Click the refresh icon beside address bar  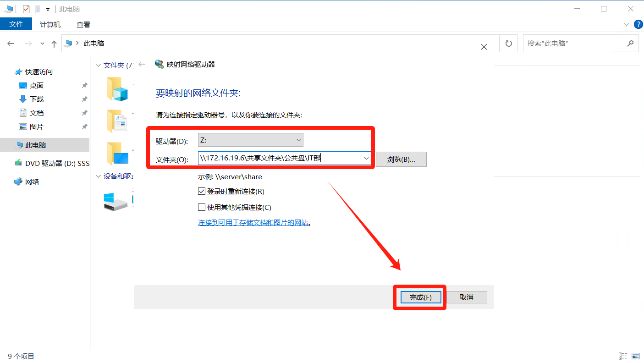tap(508, 44)
